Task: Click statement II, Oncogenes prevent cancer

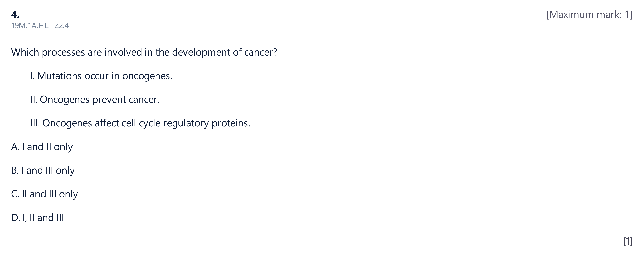Action: [x=95, y=100]
